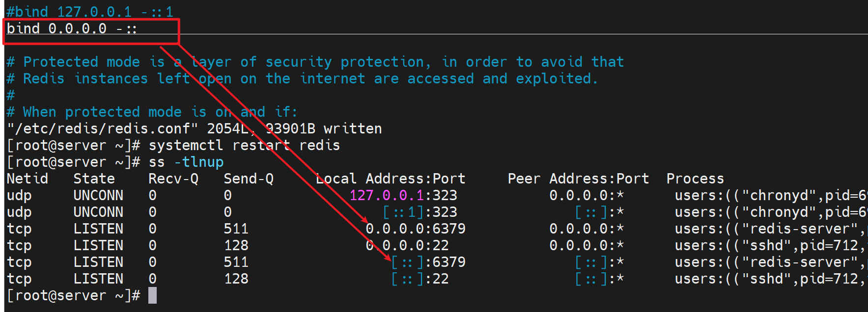Click the "/etc/redis/redis.conf" file path text
The width and height of the screenshot is (868, 312).
pos(103,129)
